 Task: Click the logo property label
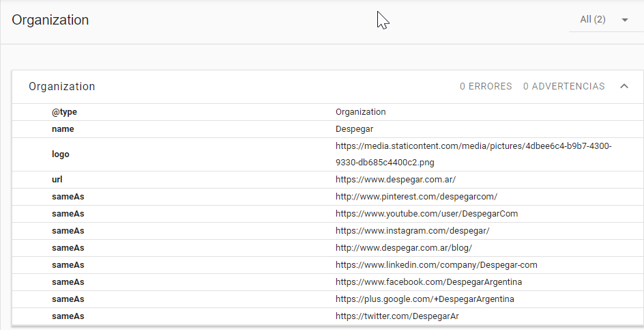[60, 154]
